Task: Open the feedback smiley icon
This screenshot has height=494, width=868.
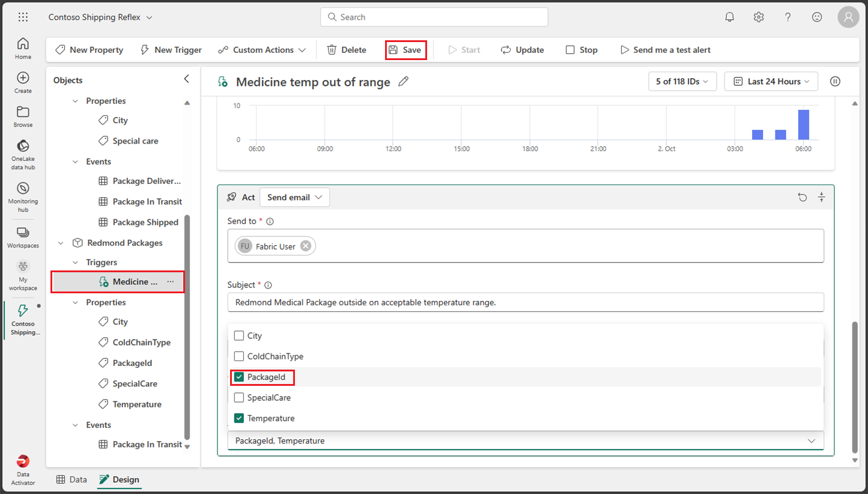Action: (817, 17)
